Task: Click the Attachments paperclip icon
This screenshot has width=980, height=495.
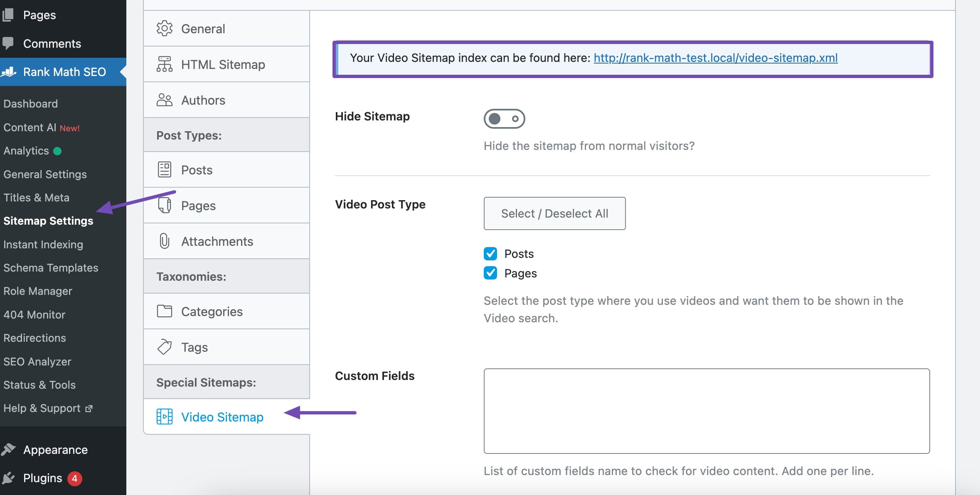Action: pyautogui.click(x=164, y=241)
